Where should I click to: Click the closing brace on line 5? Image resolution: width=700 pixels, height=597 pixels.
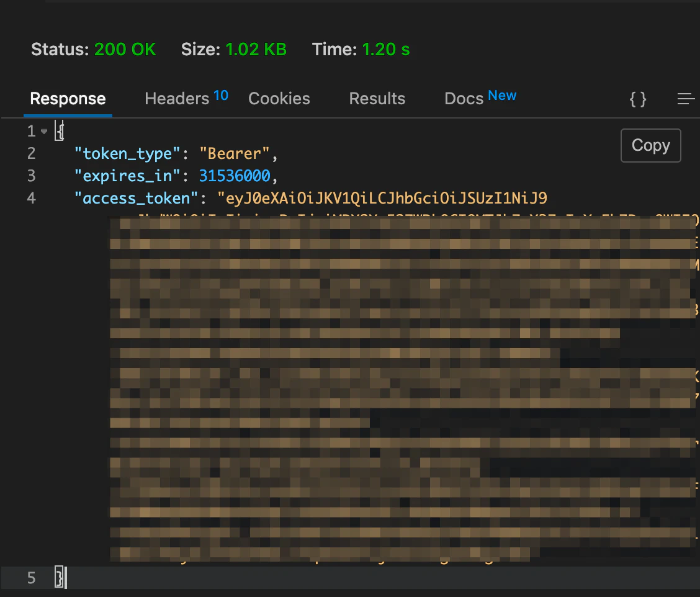click(x=60, y=577)
